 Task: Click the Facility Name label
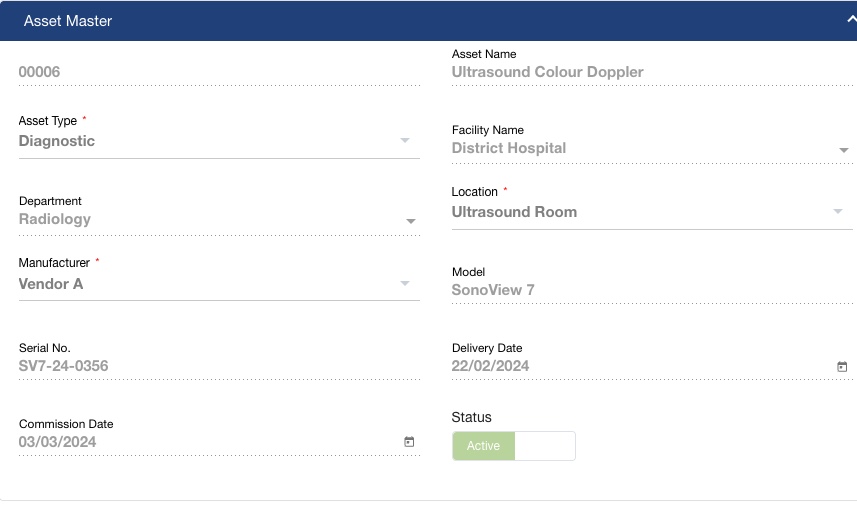coord(488,130)
